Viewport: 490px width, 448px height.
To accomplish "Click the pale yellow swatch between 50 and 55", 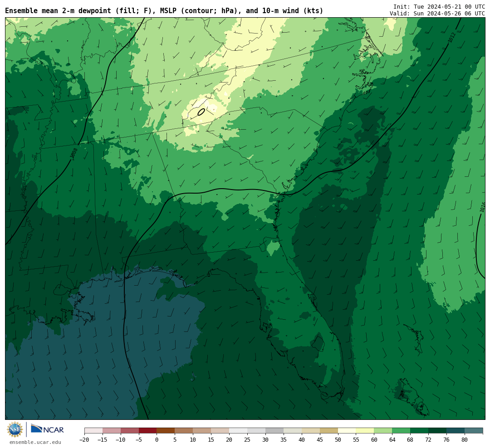I will tap(347, 431).
